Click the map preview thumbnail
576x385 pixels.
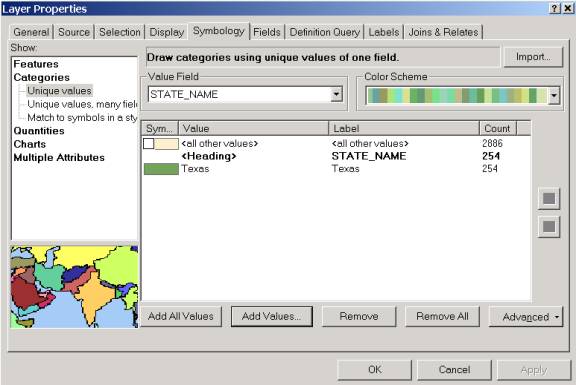coord(75,287)
